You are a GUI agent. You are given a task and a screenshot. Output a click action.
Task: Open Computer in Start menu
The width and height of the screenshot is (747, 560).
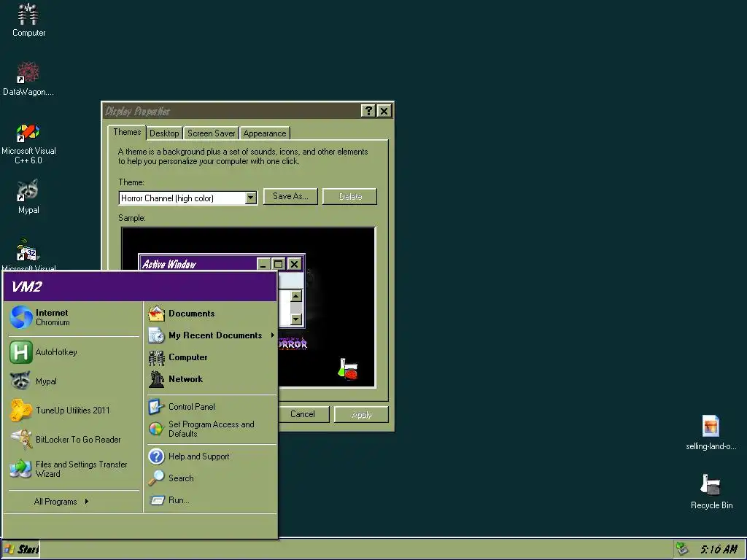[x=212, y=357]
